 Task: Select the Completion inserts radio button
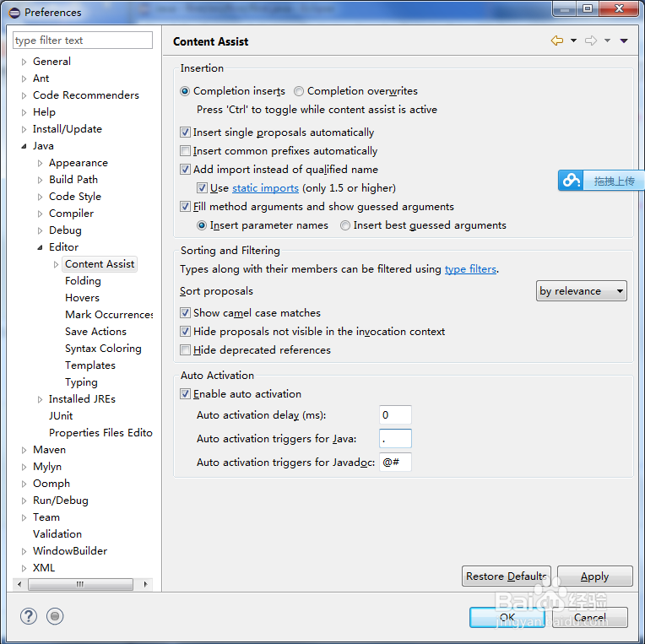tap(185, 91)
